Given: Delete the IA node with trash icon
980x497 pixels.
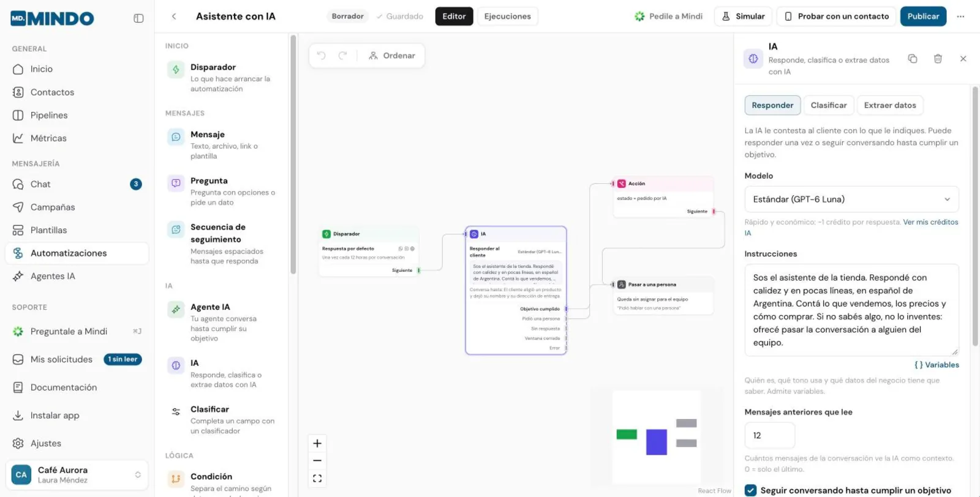Looking at the screenshot, I should click(x=938, y=59).
